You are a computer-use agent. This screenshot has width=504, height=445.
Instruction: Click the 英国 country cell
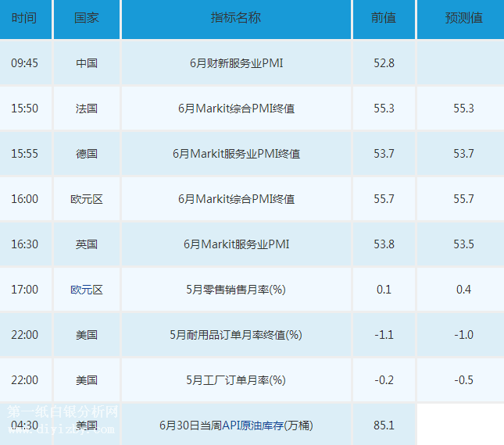86,244
